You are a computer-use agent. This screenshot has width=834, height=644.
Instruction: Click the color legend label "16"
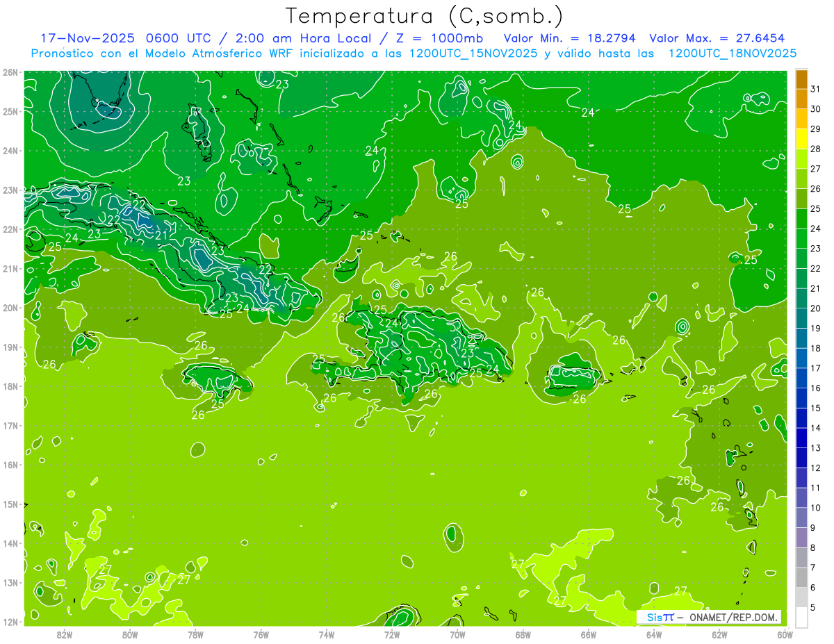coord(816,388)
